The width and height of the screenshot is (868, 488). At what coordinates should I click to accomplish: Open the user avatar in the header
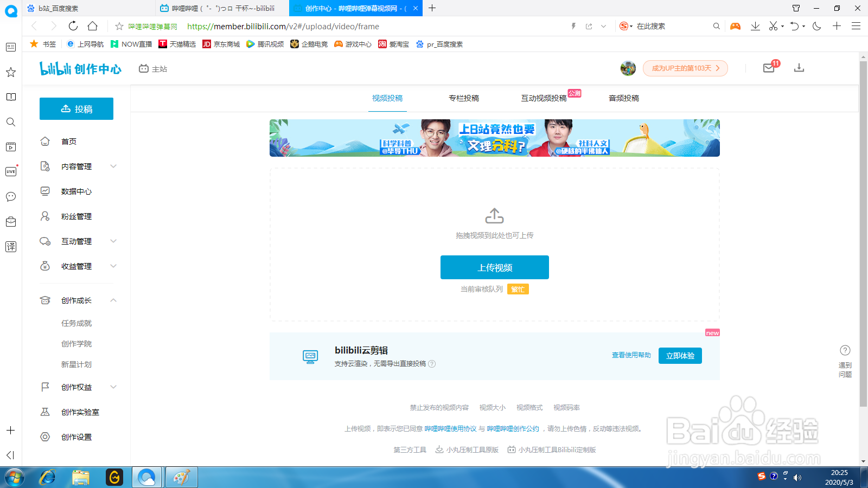pyautogui.click(x=628, y=68)
